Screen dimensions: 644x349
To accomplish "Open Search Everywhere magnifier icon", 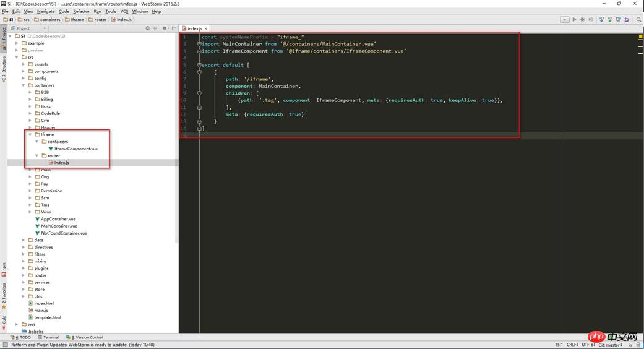I will pos(638,20).
